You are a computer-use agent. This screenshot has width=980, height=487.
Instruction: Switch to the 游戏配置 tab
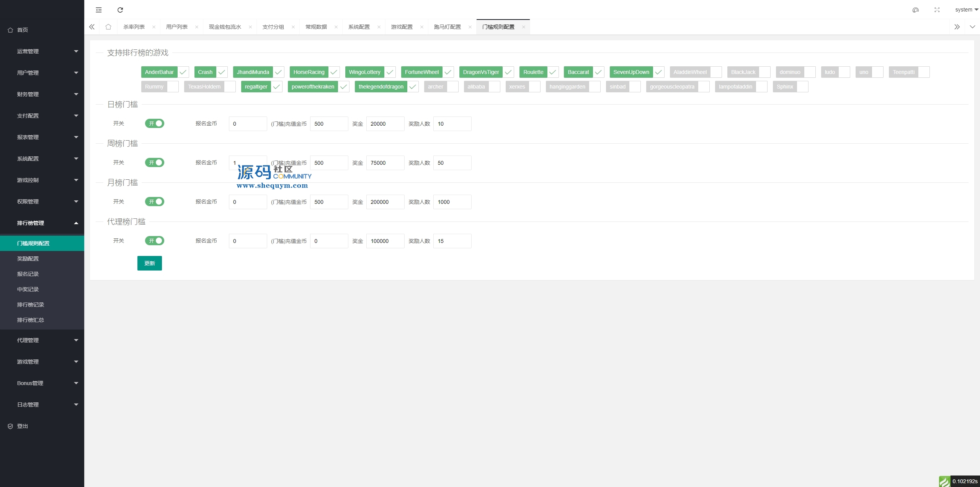[402, 27]
